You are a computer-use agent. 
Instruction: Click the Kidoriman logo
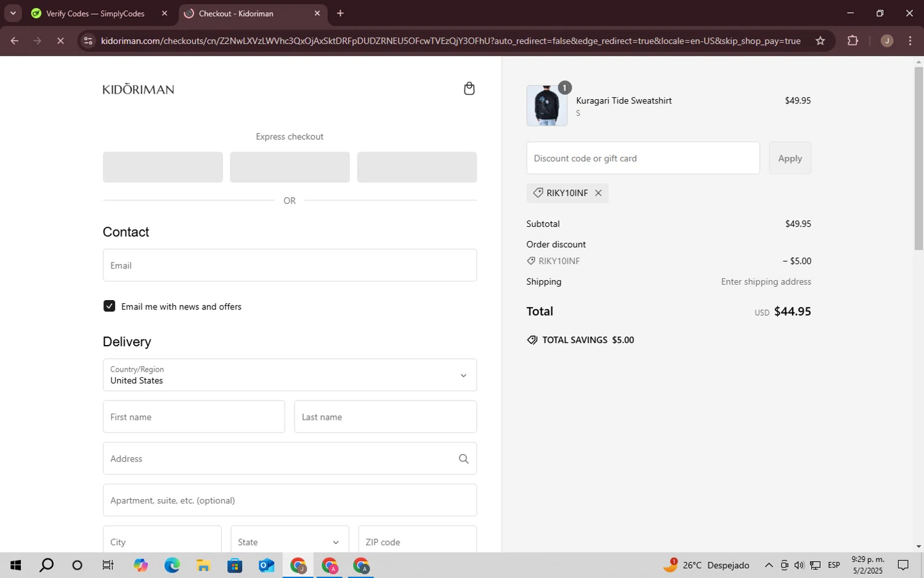click(x=138, y=89)
